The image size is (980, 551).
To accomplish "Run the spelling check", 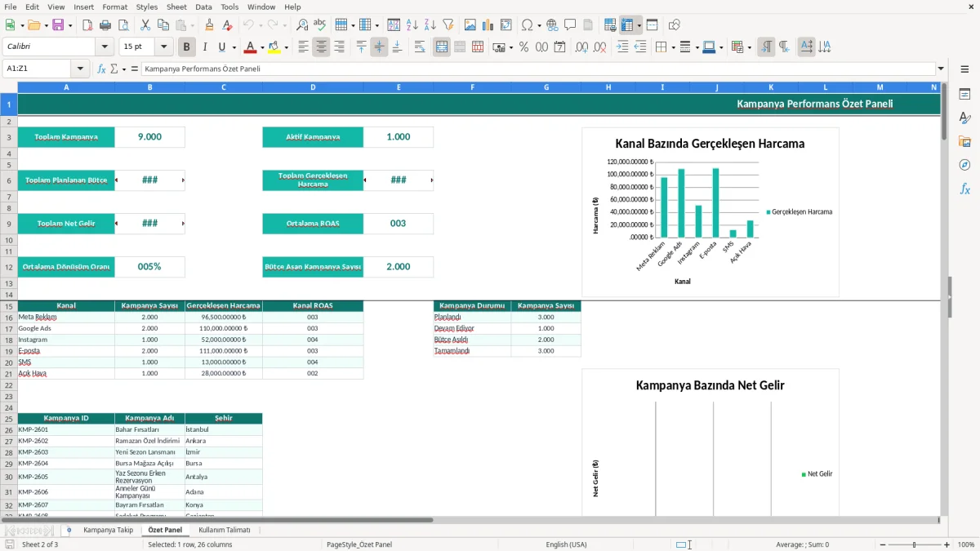I will [320, 25].
